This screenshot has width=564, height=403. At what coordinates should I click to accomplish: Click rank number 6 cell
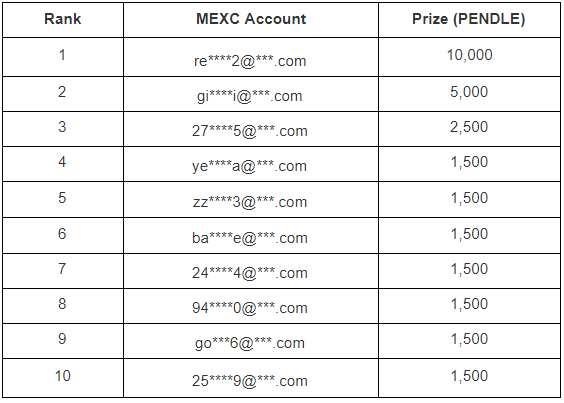pos(62,234)
